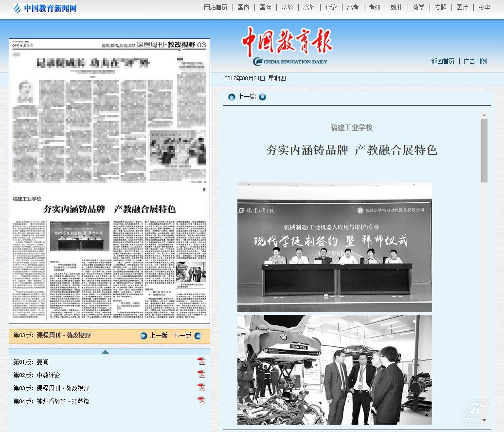Click right arrow icon after 上一篇
Viewport: 504px width, 432px height.
pos(263,97)
